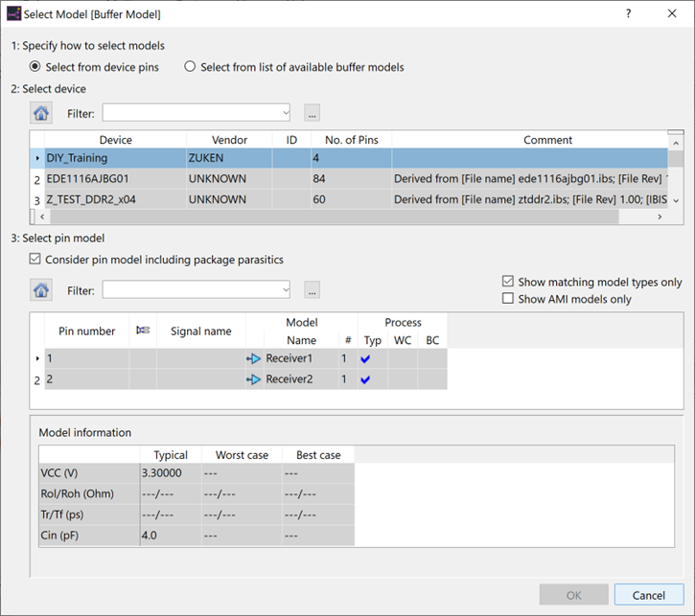The width and height of the screenshot is (695, 616).
Task: Click the Cancel button
Action: pyautogui.click(x=649, y=595)
